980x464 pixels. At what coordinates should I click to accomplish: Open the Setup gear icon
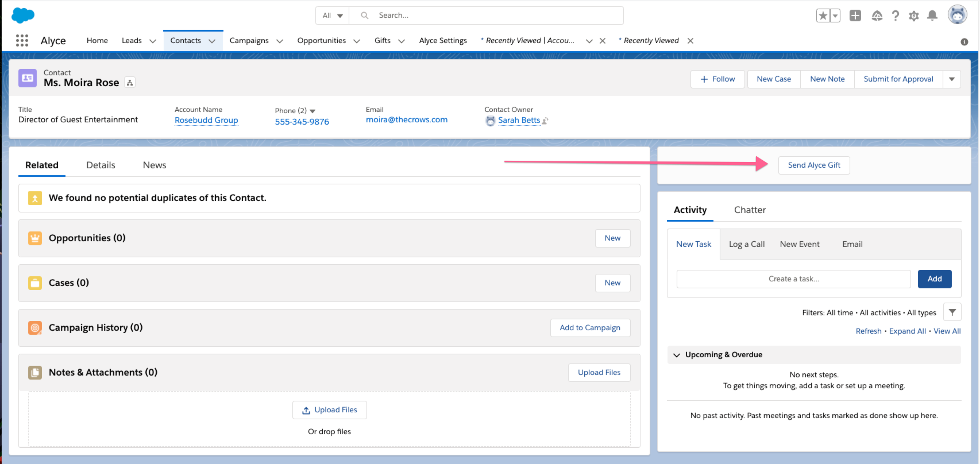(x=914, y=16)
